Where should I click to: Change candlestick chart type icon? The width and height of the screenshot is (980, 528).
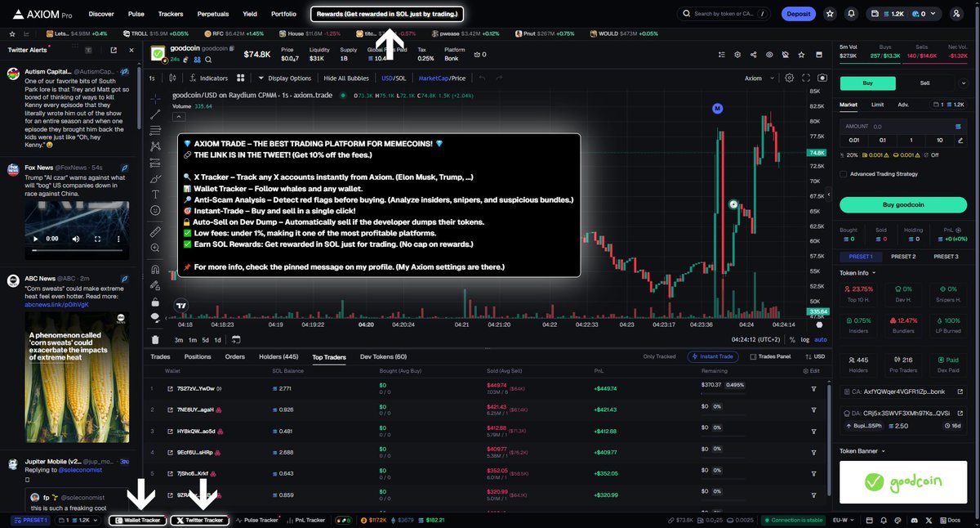[x=173, y=78]
